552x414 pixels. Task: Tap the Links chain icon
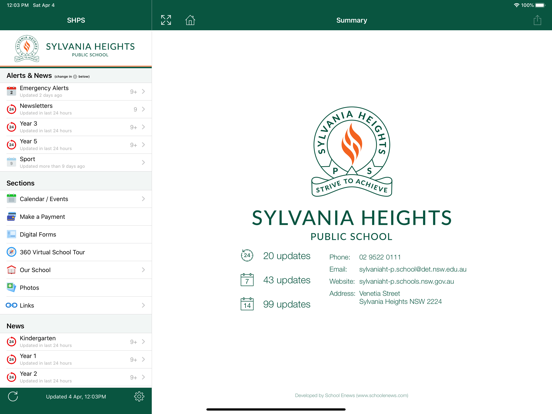click(x=11, y=305)
